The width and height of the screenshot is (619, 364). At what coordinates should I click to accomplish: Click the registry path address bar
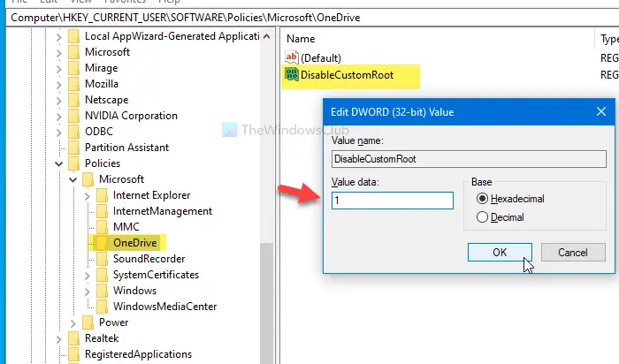click(312, 18)
